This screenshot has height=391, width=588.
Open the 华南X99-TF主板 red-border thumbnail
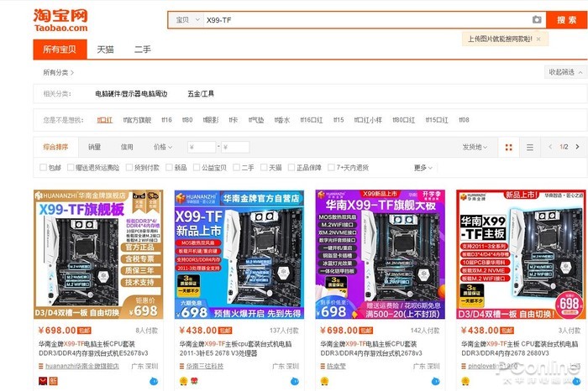[x=522, y=254]
